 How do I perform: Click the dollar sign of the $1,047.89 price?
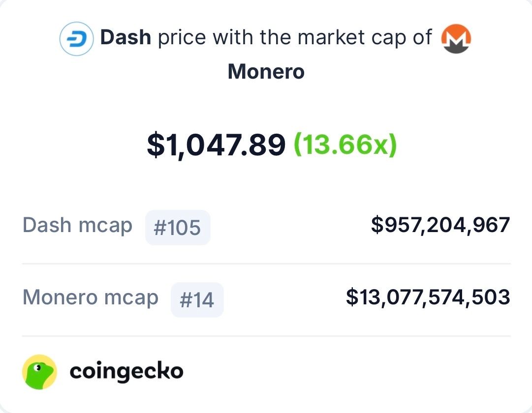coord(155,146)
